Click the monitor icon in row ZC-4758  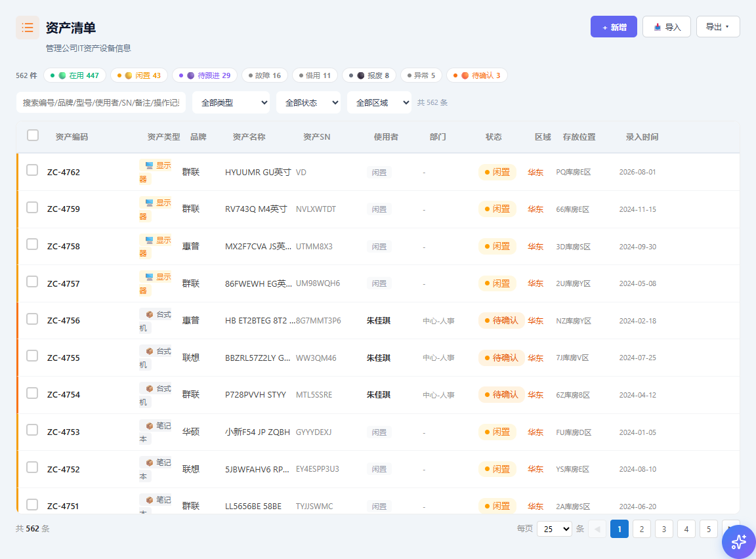coord(150,240)
